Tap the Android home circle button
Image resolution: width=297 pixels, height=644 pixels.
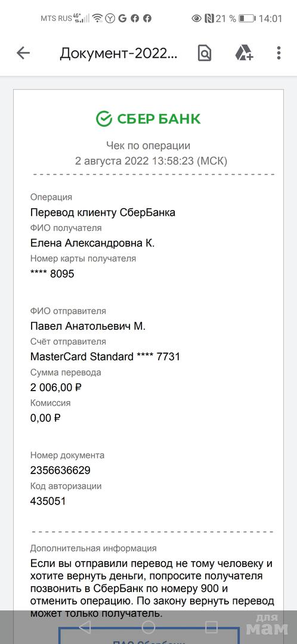tap(148, 627)
